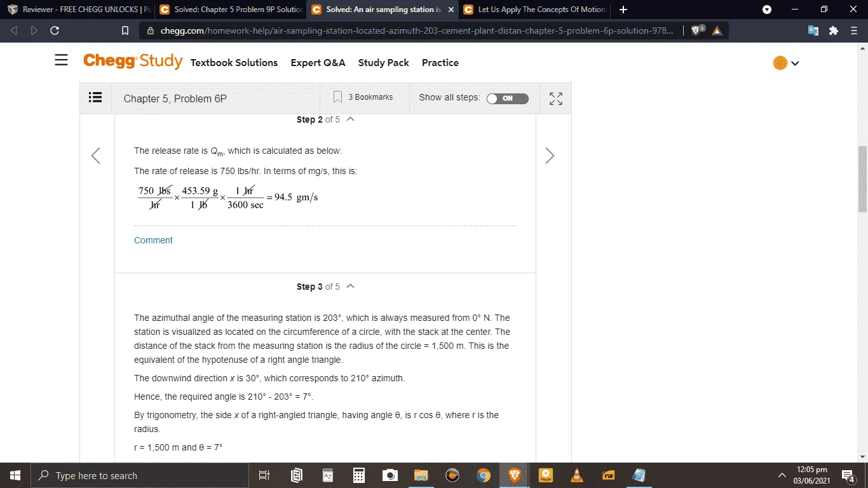Viewport: 868px width, 488px height.
Task: Reload the page in browser
Action: 55,30
